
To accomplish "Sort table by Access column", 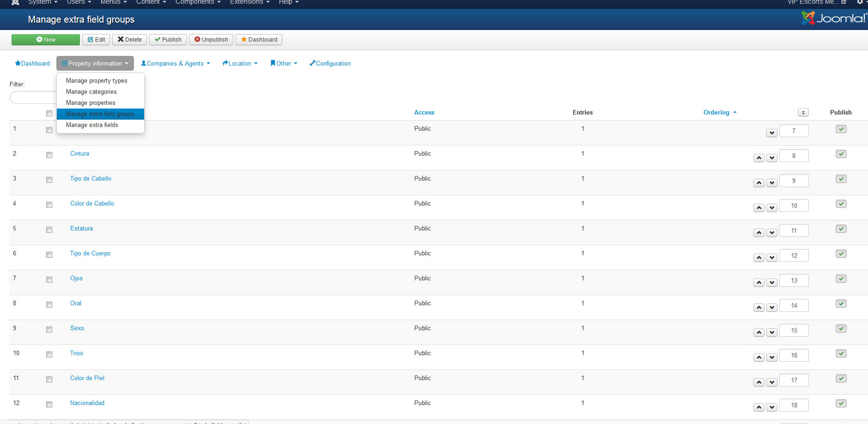I will 424,112.
